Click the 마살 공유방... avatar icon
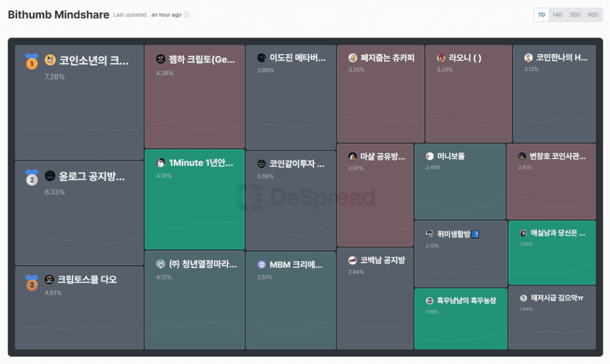Image resolution: width=610 pixels, height=364 pixels. coord(353,156)
